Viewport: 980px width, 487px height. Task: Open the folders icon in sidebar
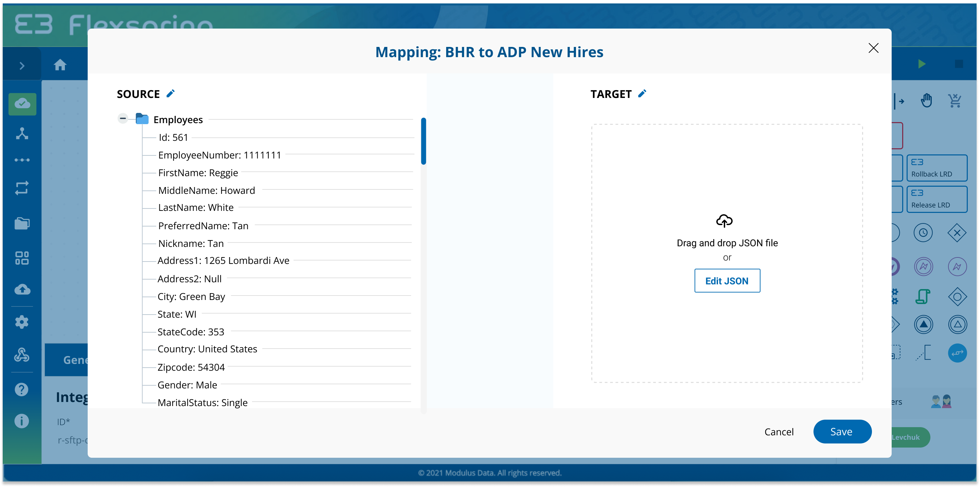tap(22, 223)
